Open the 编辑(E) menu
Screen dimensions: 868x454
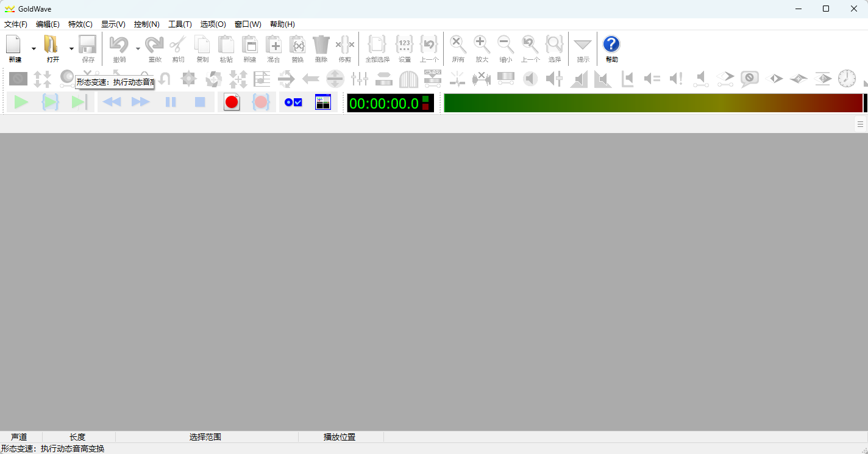tap(48, 24)
